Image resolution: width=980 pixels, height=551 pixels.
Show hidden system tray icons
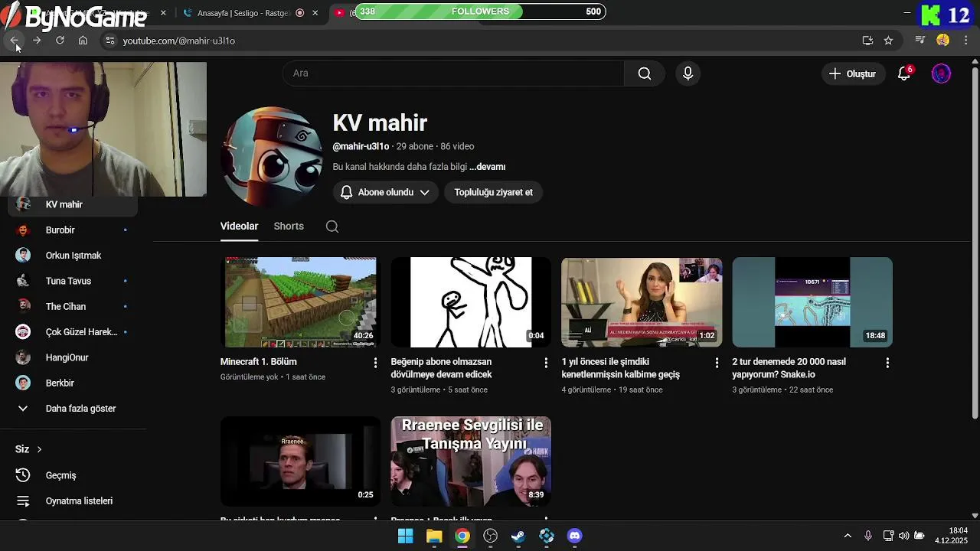848,536
